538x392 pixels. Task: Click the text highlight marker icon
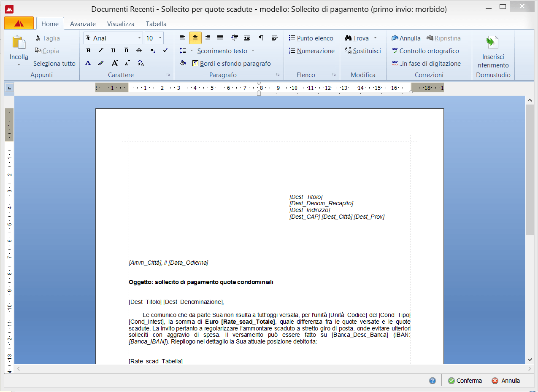[x=100, y=63]
